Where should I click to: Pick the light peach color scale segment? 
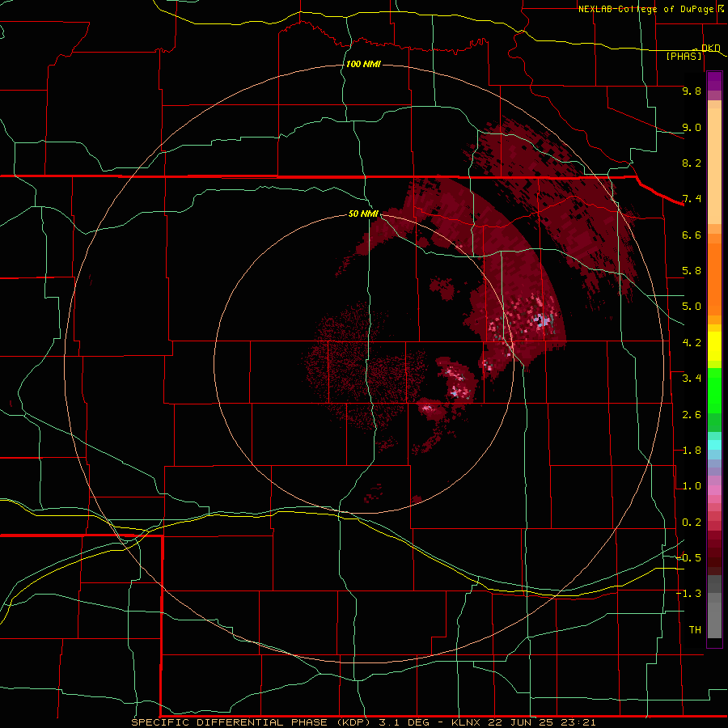pos(714,167)
